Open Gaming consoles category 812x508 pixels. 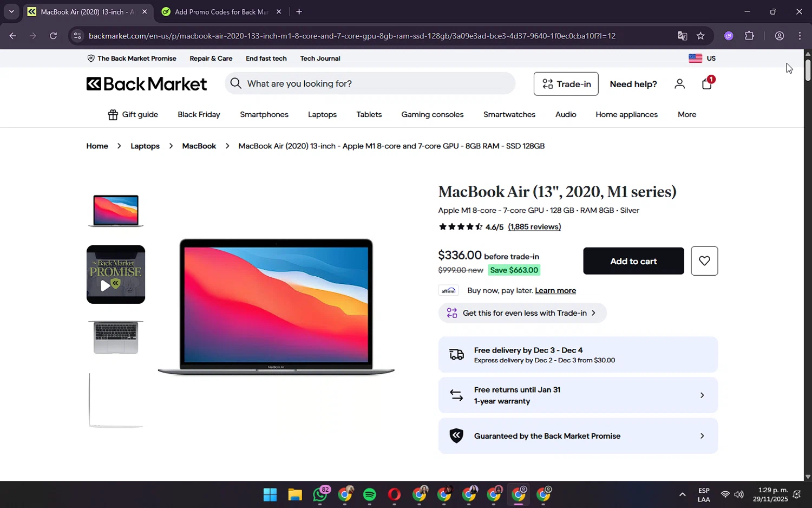[x=432, y=114]
